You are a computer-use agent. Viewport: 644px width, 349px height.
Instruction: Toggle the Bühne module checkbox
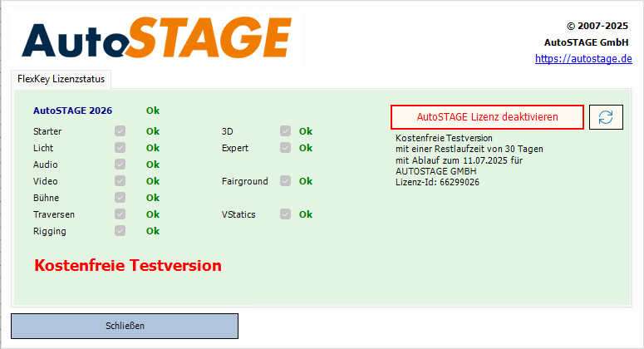[x=120, y=198]
